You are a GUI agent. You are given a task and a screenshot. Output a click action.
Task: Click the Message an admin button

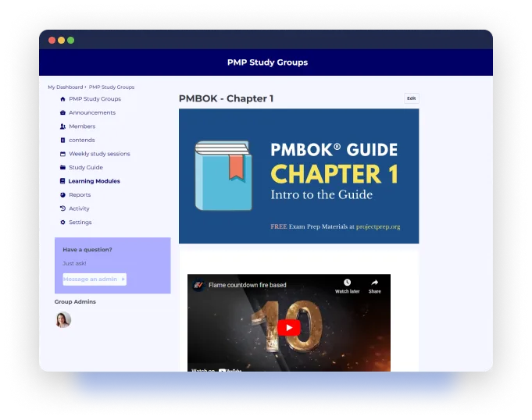pyautogui.click(x=95, y=279)
